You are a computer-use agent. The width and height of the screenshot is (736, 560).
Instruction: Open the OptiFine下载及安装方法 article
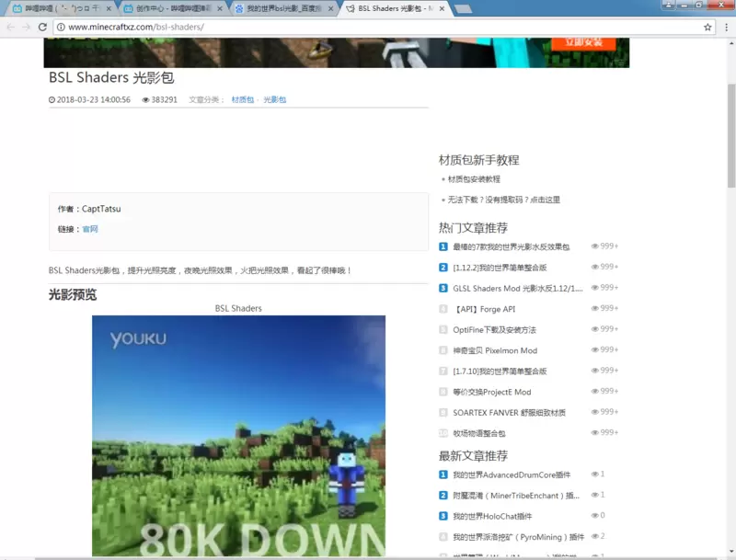click(x=494, y=330)
